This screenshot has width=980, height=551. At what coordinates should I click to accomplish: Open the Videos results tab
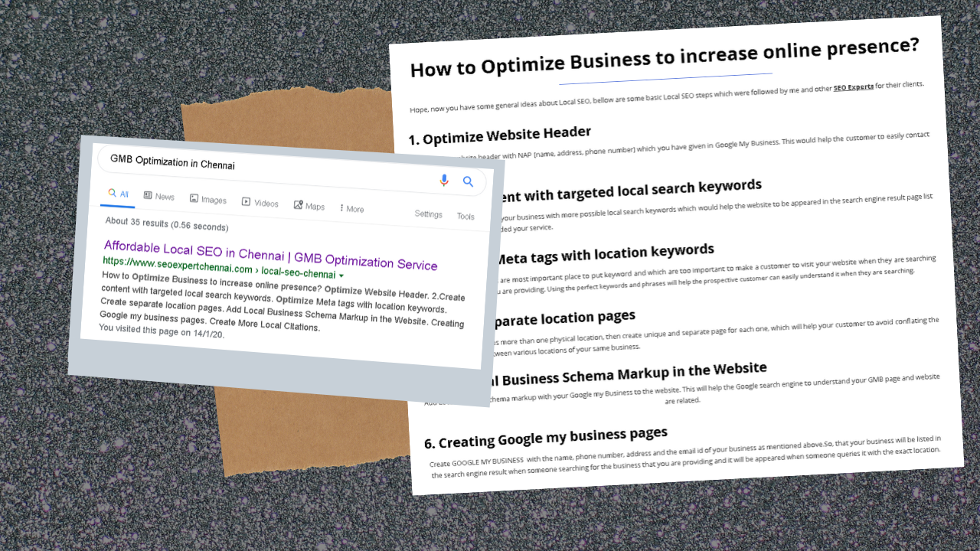pyautogui.click(x=260, y=203)
